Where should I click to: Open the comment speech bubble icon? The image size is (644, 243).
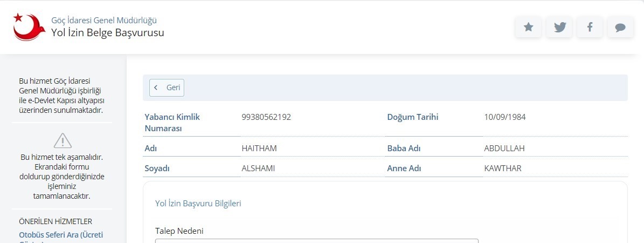(620, 27)
